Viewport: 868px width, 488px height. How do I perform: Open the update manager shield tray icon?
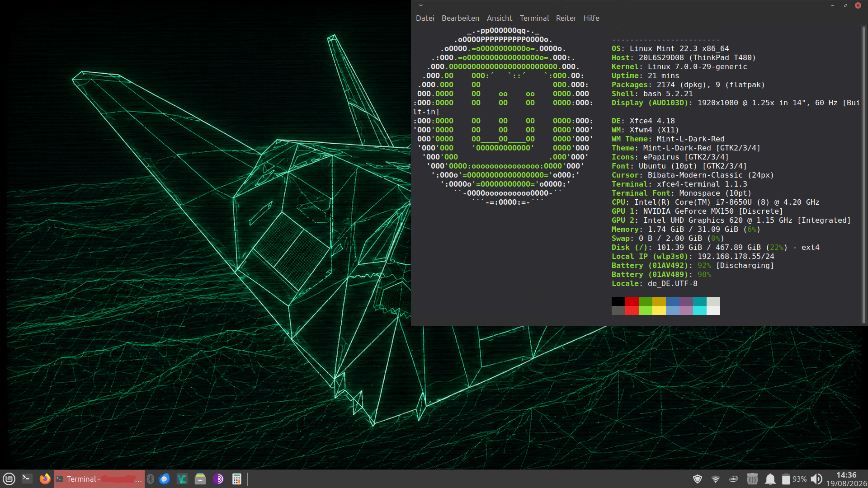698,479
